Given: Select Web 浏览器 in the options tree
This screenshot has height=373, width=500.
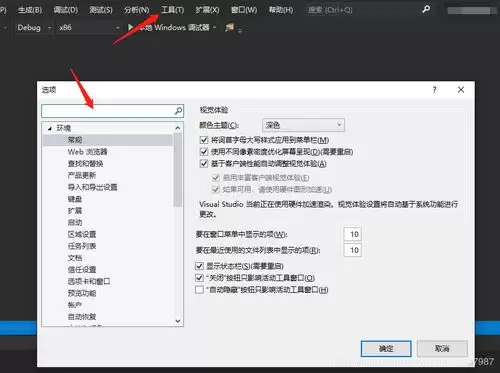Looking at the screenshot, I should click(x=88, y=152).
